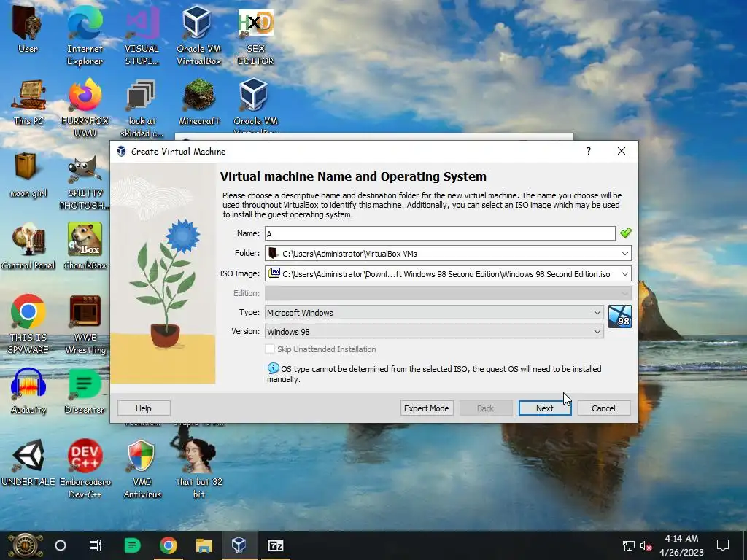Open the Minecraft desktop icon
Viewport: 747px width, 560px height.
click(198, 102)
